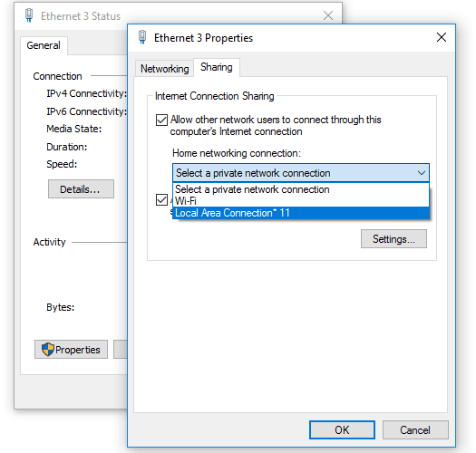The height and width of the screenshot is (453, 476).
Task: Click the Home networking connection combo box field
Action: pyautogui.click(x=301, y=173)
